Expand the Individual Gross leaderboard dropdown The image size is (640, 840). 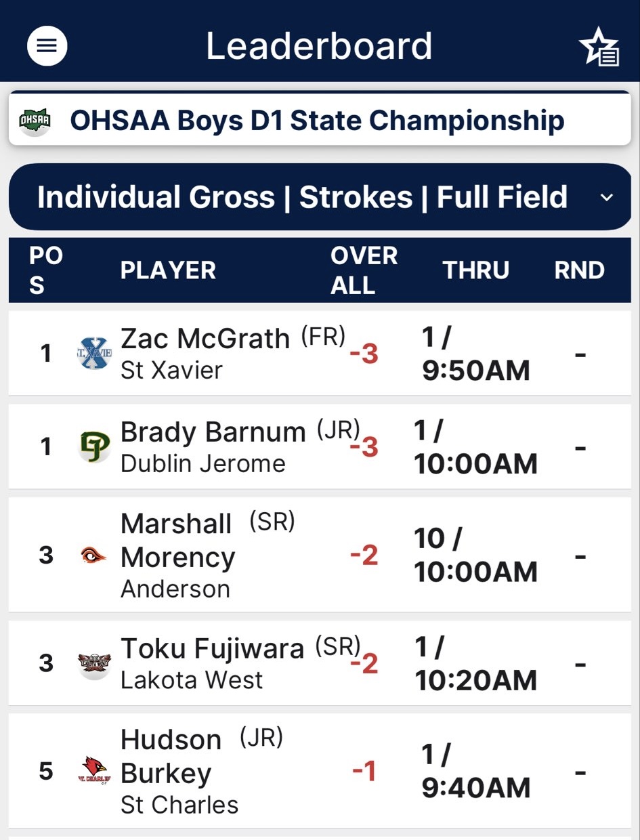point(302,198)
